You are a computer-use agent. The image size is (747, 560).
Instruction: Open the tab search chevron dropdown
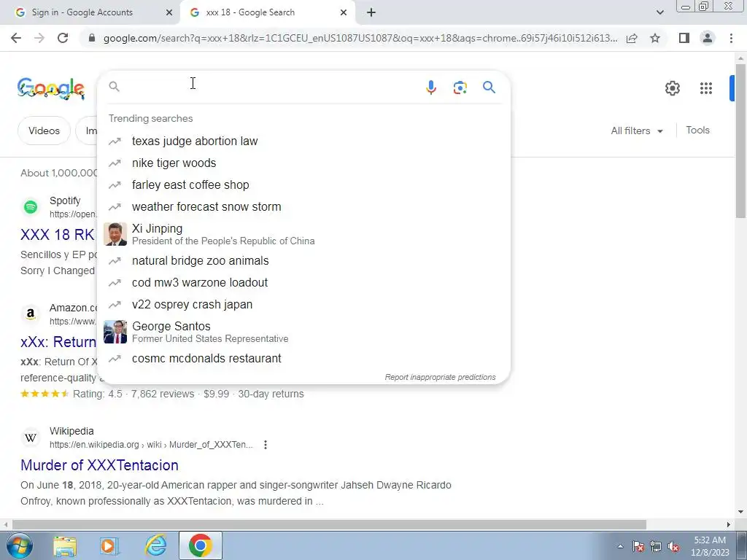(659, 12)
